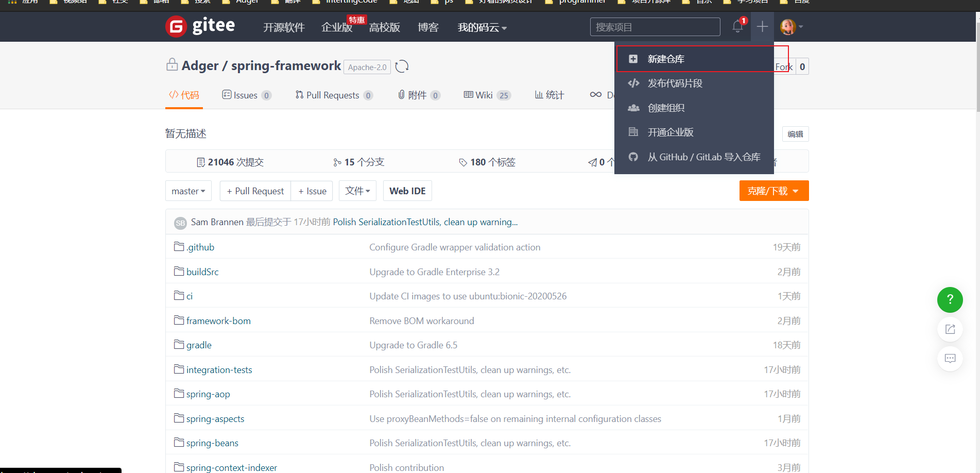This screenshot has height=473, width=980.
Task: Click the Fork count 0
Action: 802,66
